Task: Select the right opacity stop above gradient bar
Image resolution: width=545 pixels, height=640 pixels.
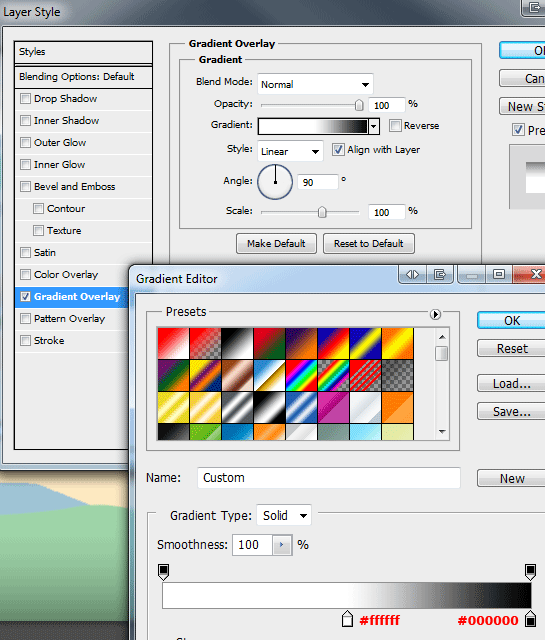Action: [x=530, y=572]
